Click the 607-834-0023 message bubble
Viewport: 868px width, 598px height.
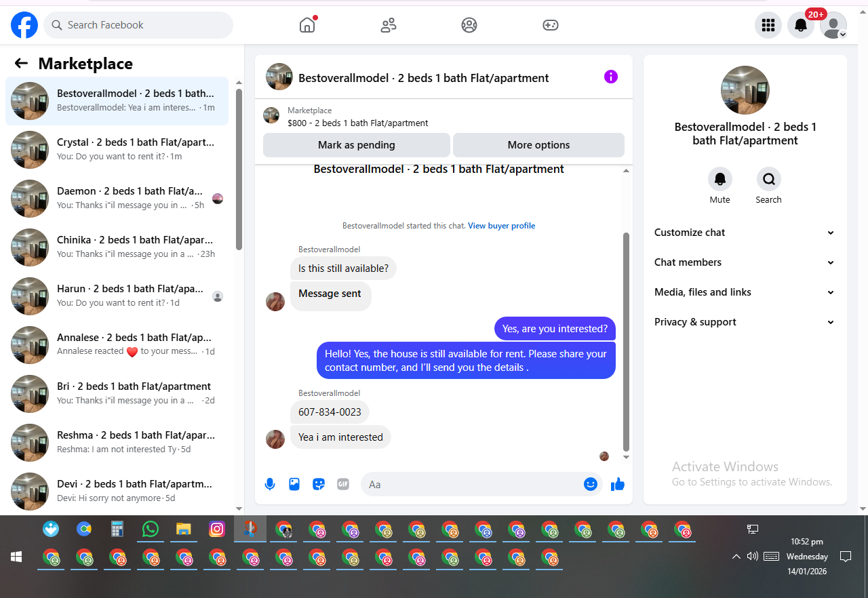tap(330, 412)
